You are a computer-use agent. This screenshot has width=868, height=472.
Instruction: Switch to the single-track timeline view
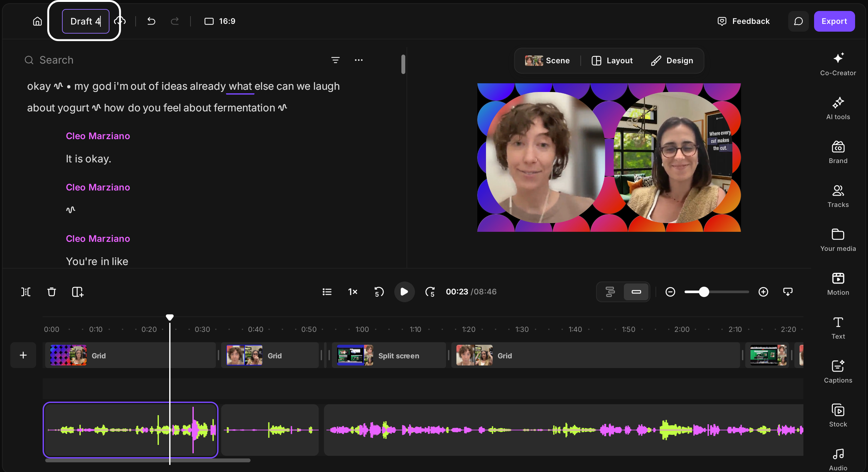pos(636,292)
